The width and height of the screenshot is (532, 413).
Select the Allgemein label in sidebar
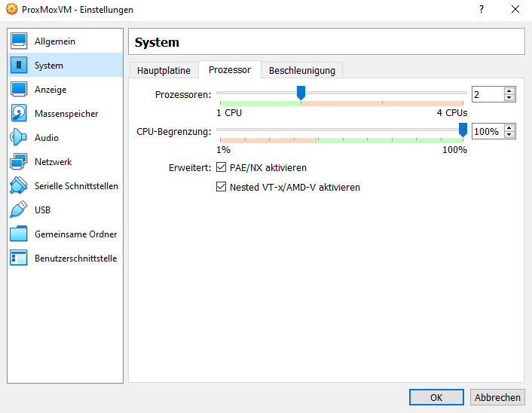tap(55, 41)
